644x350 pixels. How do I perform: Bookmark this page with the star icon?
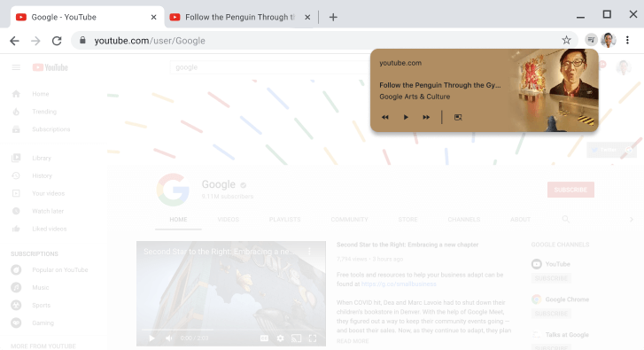pos(566,40)
